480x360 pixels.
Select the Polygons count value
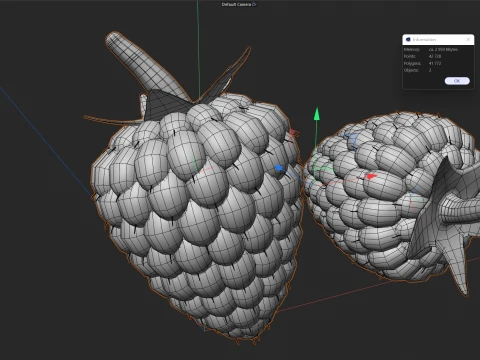point(435,63)
